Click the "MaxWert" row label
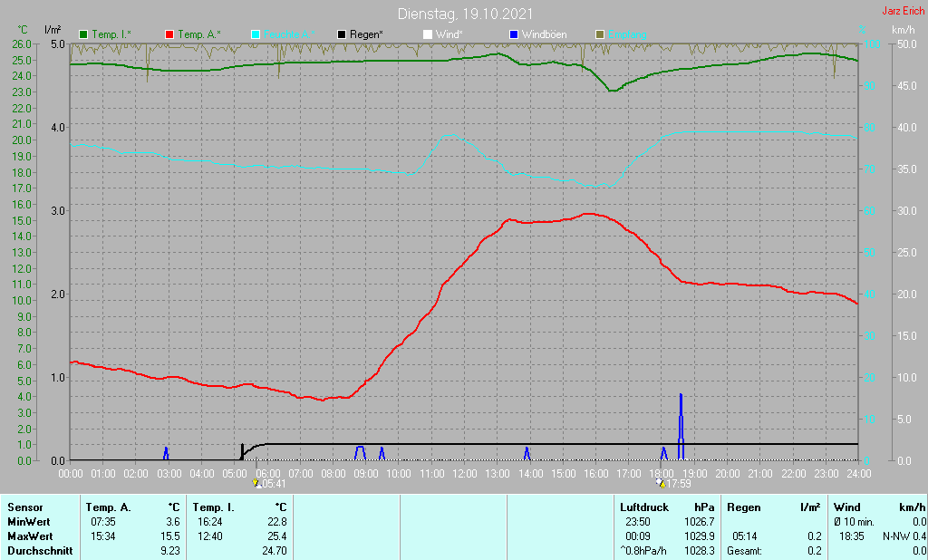Viewport: 928px width, 560px height. pos(30,536)
